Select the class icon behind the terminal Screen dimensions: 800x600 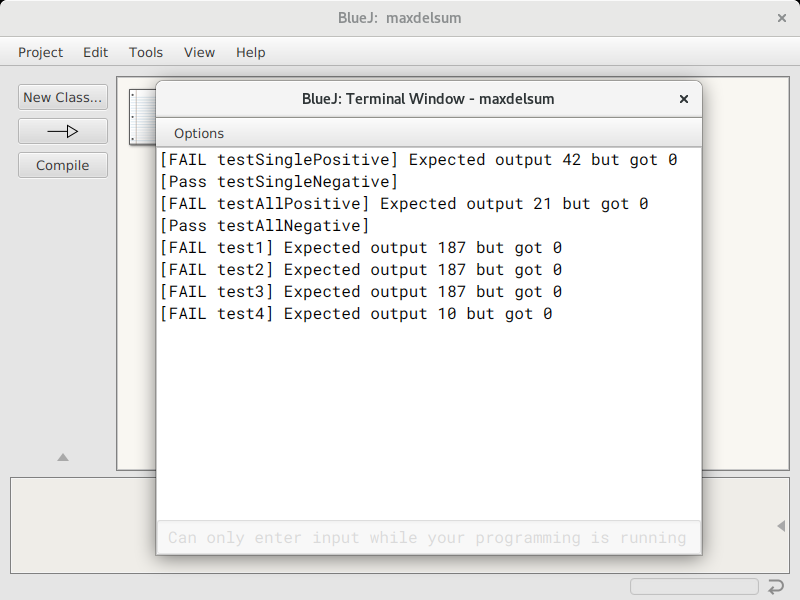pos(142,117)
